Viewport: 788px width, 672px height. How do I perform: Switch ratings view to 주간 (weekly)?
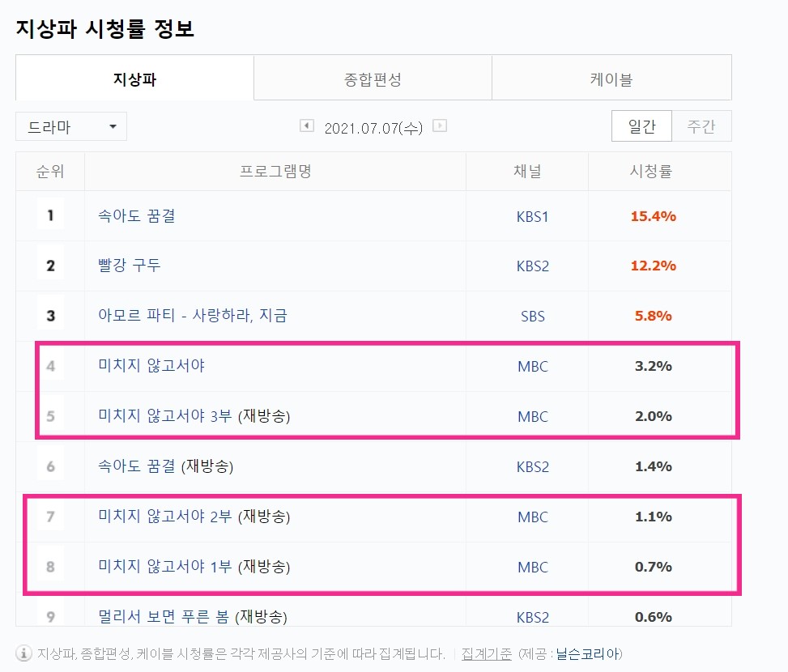click(703, 126)
